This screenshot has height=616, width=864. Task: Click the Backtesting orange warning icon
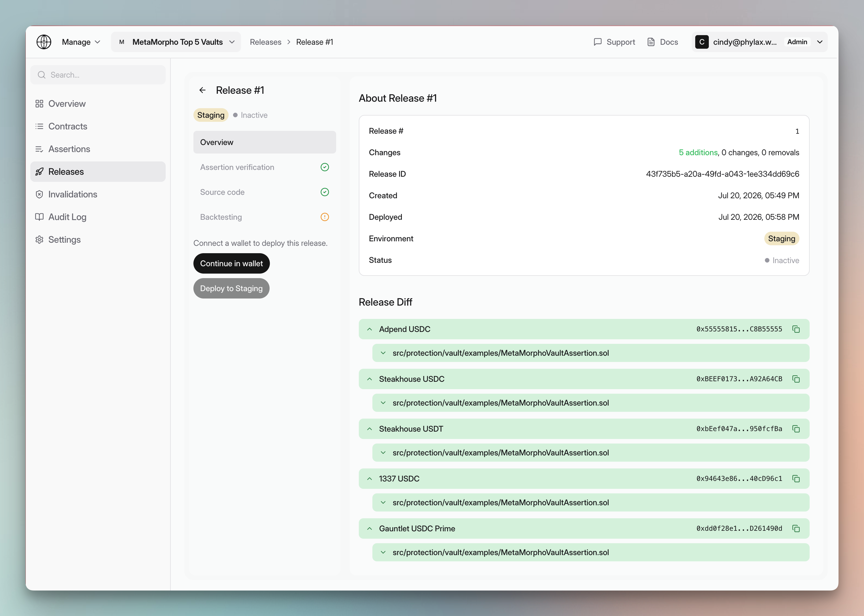325,217
